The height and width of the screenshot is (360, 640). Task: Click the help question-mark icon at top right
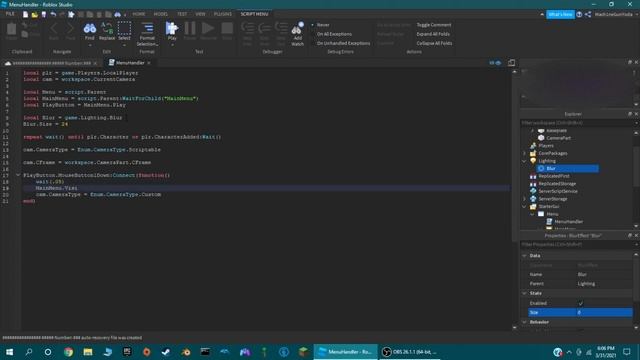click(579, 14)
